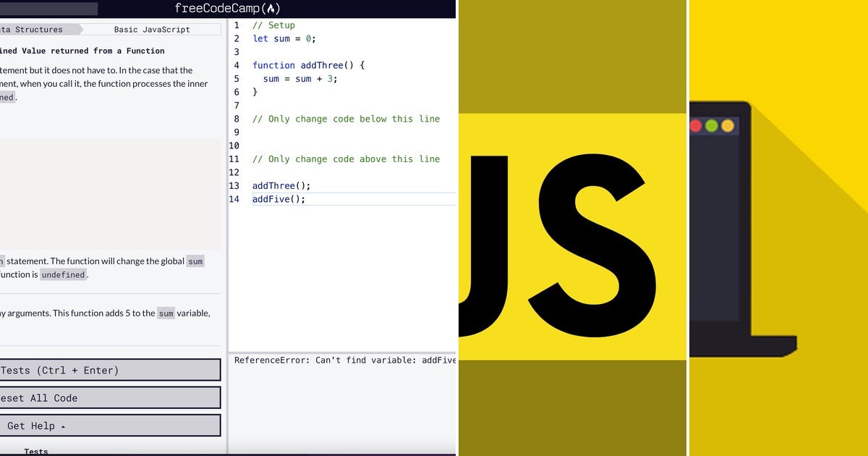Click the green dot on the laptop illustration
The image size is (868, 456).
click(x=712, y=125)
